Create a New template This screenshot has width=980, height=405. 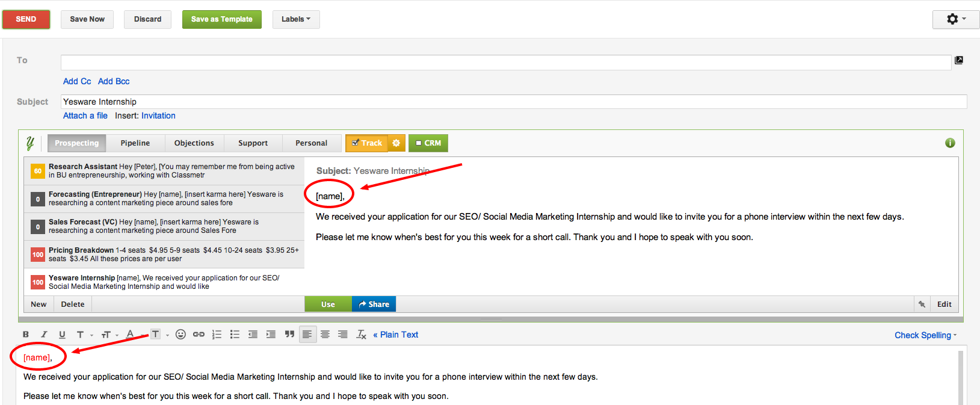(x=39, y=305)
